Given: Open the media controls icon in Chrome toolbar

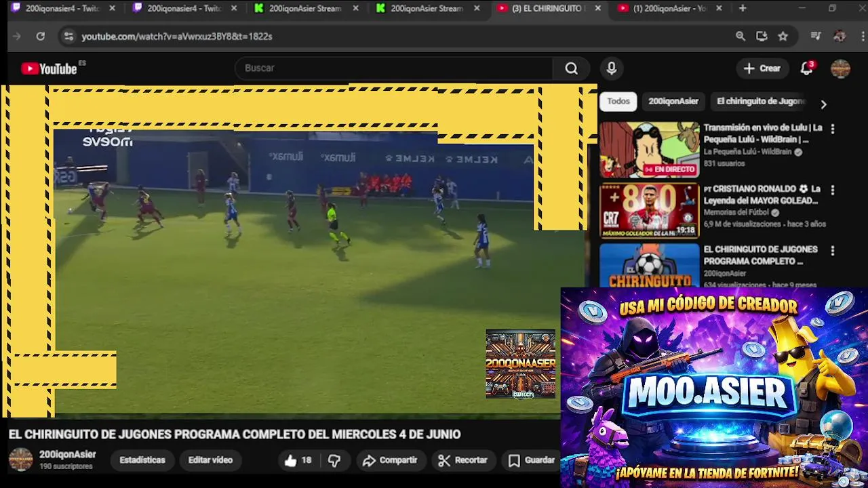Looking at the screenshot, I should point(816,37).
